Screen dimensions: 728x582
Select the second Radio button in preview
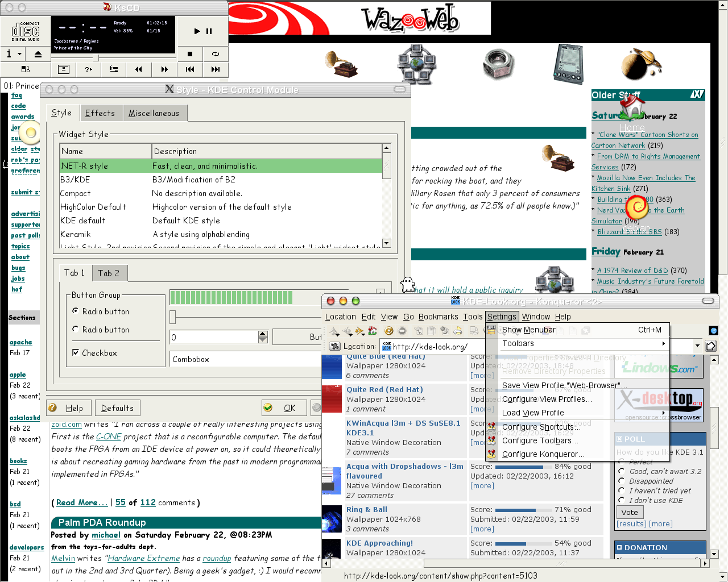point(101,330)
